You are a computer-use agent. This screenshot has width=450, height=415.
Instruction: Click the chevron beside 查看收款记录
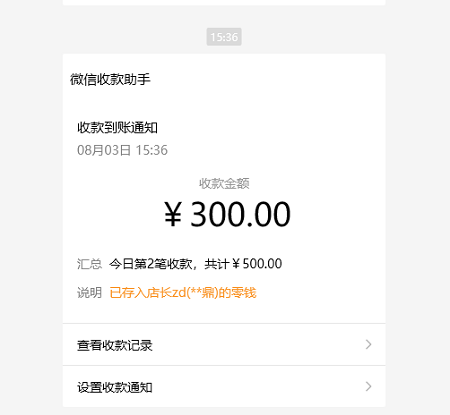point(368,345)
